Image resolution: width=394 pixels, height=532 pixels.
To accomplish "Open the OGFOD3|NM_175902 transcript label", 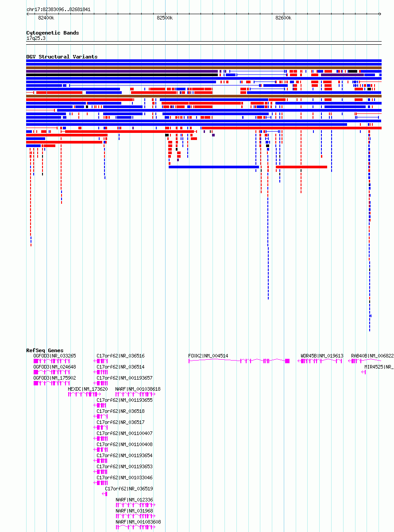I will pos(55,378).
